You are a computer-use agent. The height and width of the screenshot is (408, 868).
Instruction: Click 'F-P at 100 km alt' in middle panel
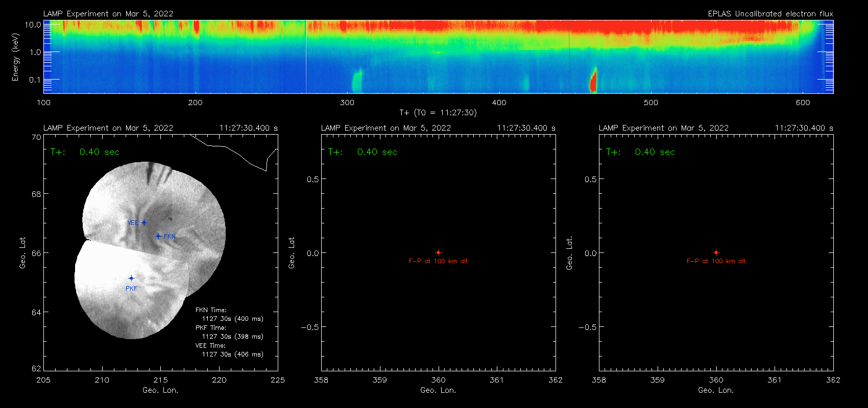tap(438, 261)
